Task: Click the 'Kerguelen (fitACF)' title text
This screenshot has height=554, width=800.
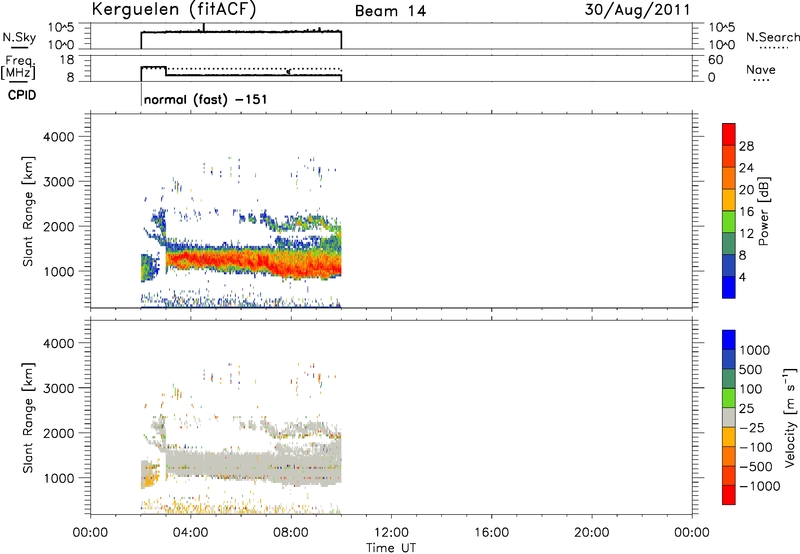Action: click(173, 10)
